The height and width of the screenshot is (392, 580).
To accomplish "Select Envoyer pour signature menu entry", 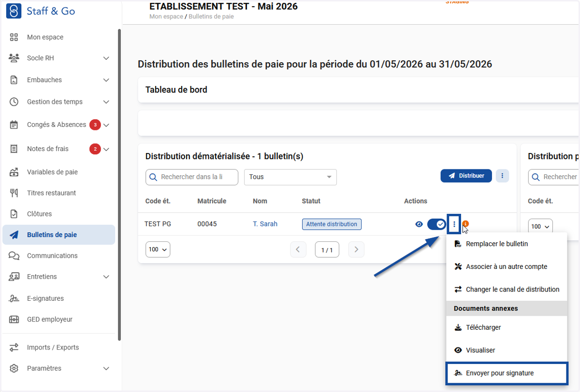I will click(x=507, y=373).
